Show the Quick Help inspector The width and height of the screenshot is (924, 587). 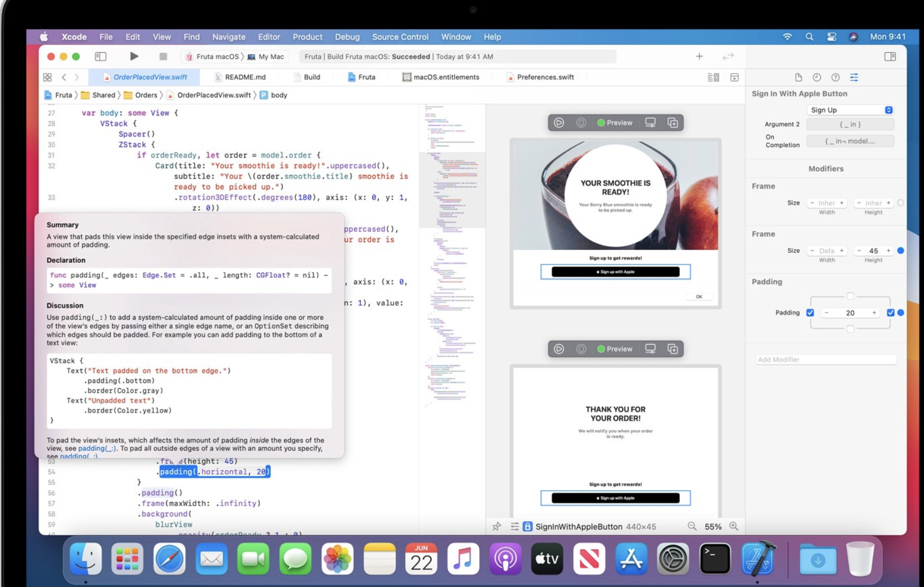[x=835, y=77]
